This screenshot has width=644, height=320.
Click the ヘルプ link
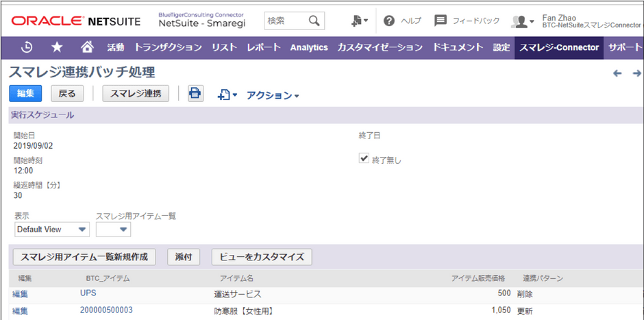(411, 21)
